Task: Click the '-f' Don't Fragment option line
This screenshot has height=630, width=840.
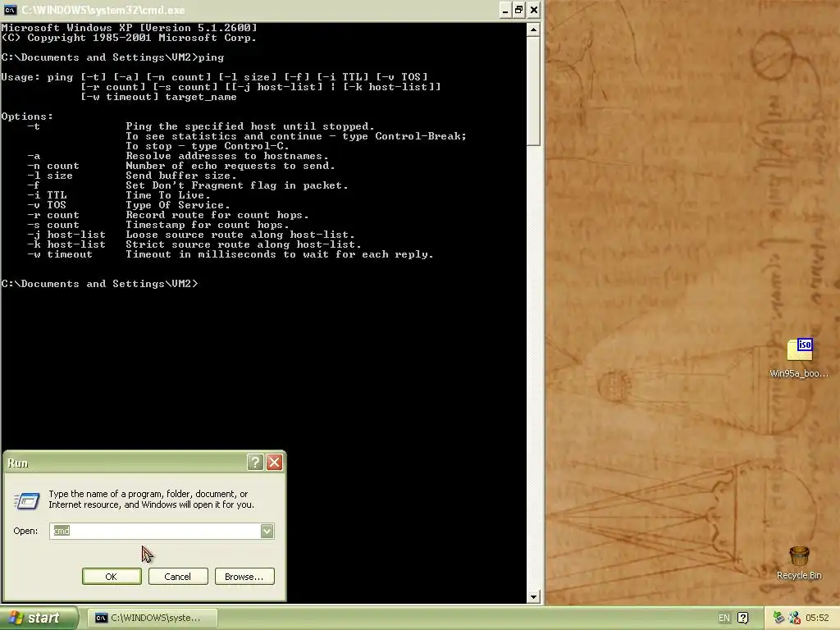Action: coord(188,186)
